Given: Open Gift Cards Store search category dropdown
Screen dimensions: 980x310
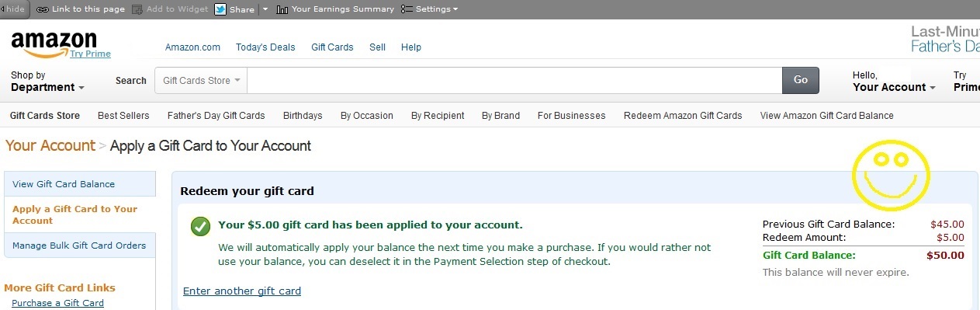Looking at the screenshot, I should click(202, 80).
